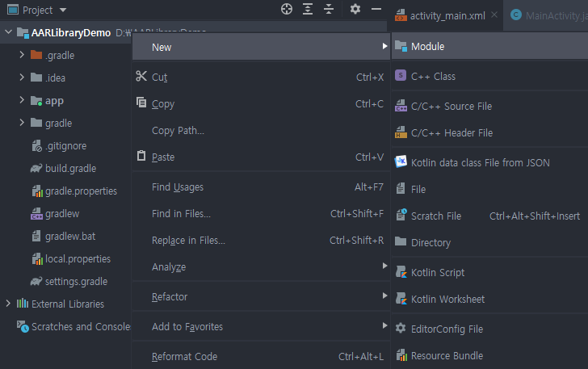Image resolution: width=588 pixels, height=369 pixels.
Task: Select gradle.properties file
Action: click(x=81, y=191)
